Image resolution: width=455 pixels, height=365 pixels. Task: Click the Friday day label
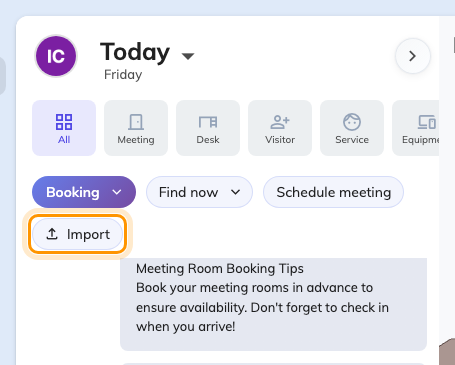123,74
